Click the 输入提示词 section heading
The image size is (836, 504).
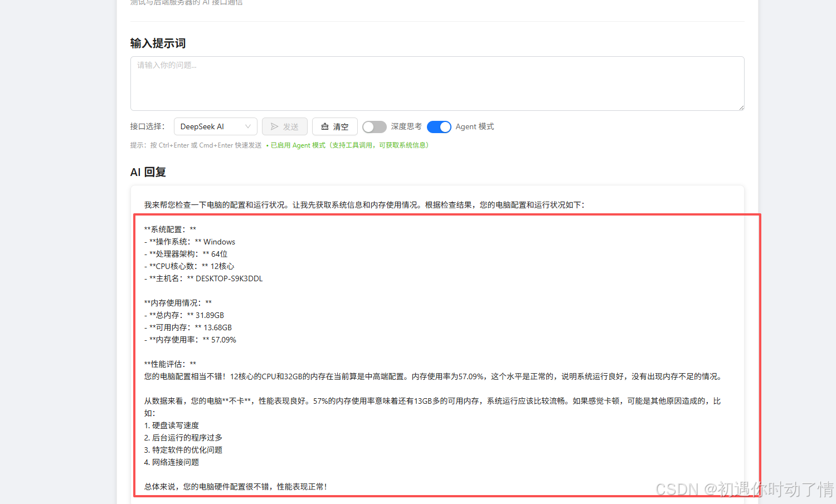point(158,43)
